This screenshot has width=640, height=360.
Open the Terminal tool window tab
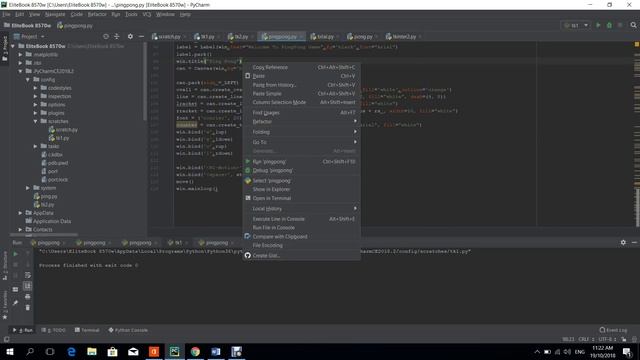click(x=87, y=330)
